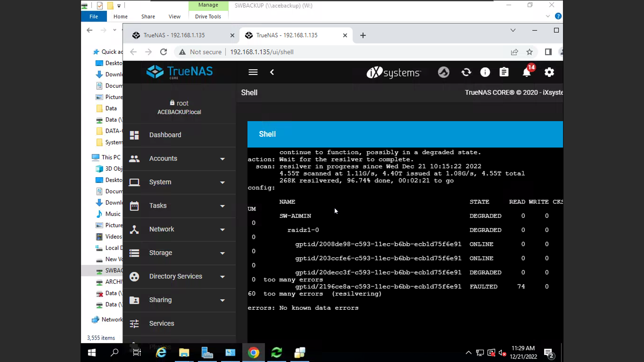Image resolution: width=644 pixels, height=362 pixels.
Task: Go back in the Explorer window
Action: 89,30
